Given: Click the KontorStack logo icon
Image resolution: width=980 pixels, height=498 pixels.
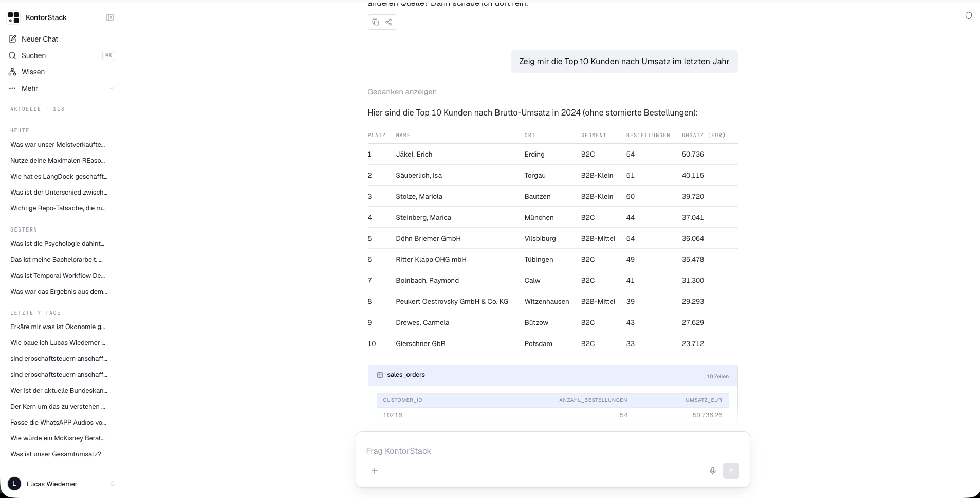Looking at the screenshot, I should click(x=13, y=17).
